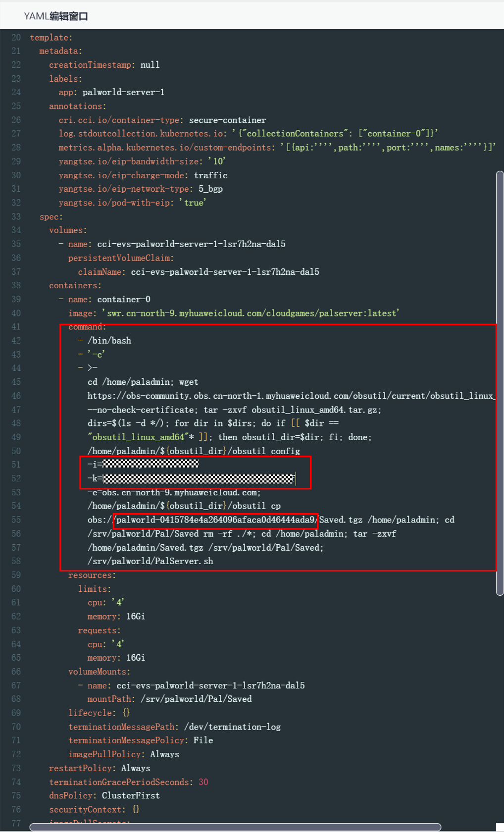Click the claimName value on line 37
Image resolution: width=504 pixels, height=833 pixels.
(x=225, y=272)
